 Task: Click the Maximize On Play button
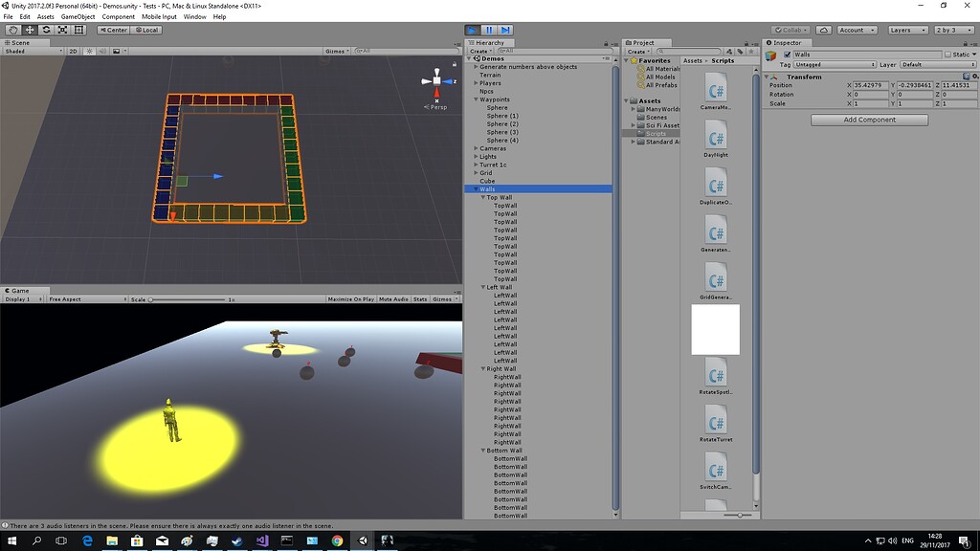click(x=352, y=298)
